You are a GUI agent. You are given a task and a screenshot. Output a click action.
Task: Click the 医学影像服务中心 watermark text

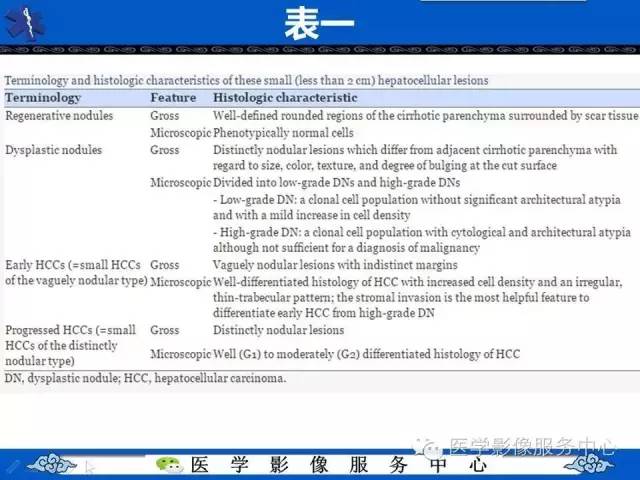[531, 447]
